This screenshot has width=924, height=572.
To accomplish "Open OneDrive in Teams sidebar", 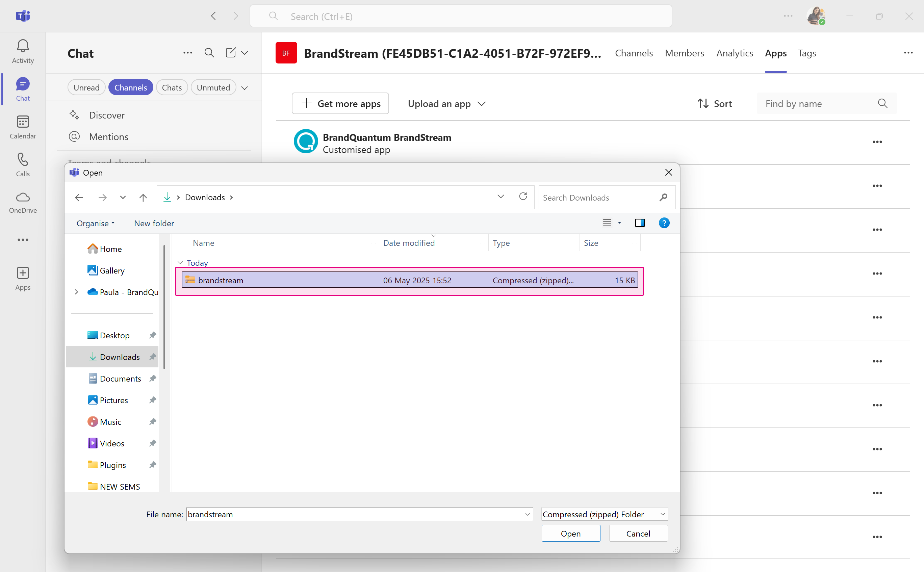I will click(x=23, y=203).
